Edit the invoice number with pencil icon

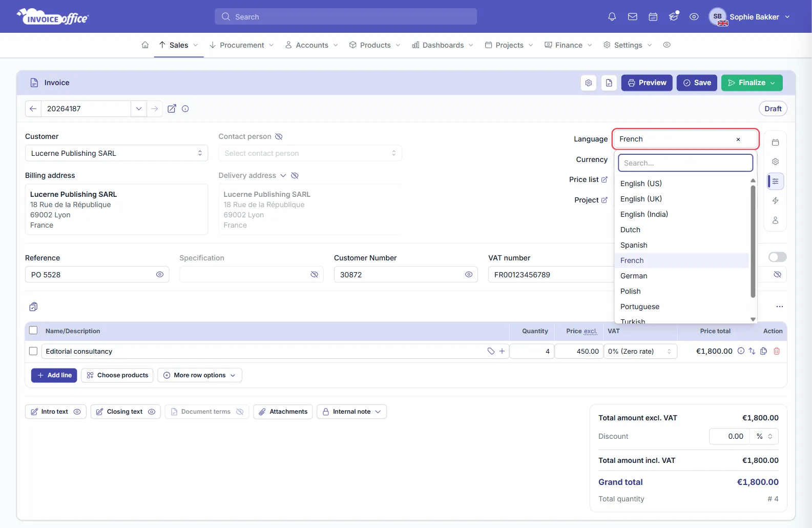pos(172,109)
